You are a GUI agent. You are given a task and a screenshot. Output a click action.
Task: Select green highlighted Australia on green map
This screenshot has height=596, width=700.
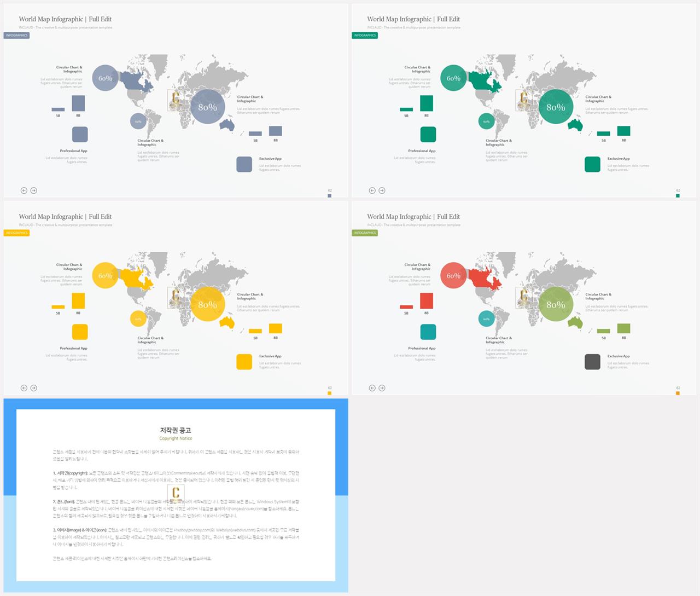(575, 125)
